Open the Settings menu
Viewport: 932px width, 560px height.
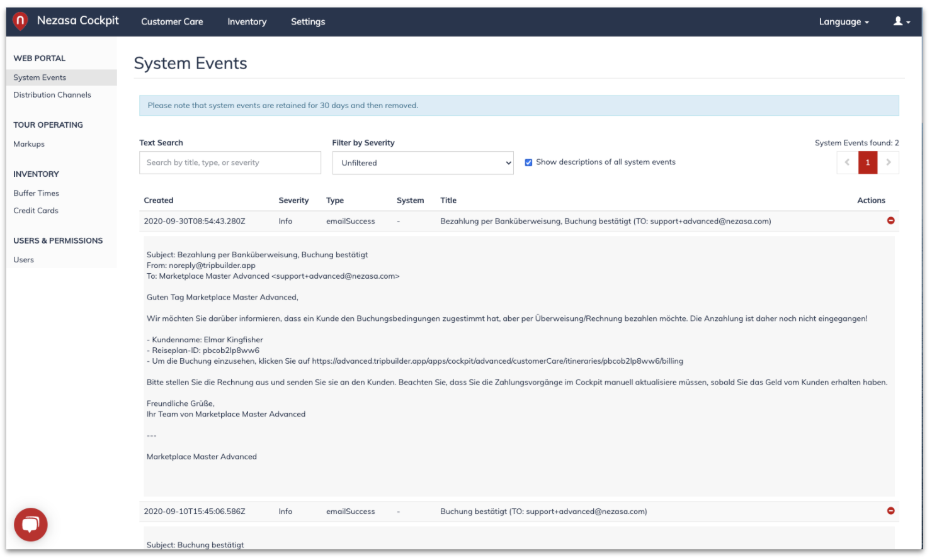coord(308,21)
